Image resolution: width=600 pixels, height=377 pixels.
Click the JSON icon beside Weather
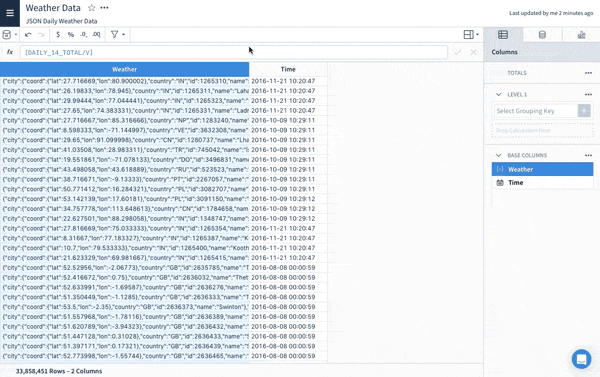(500, 169)
